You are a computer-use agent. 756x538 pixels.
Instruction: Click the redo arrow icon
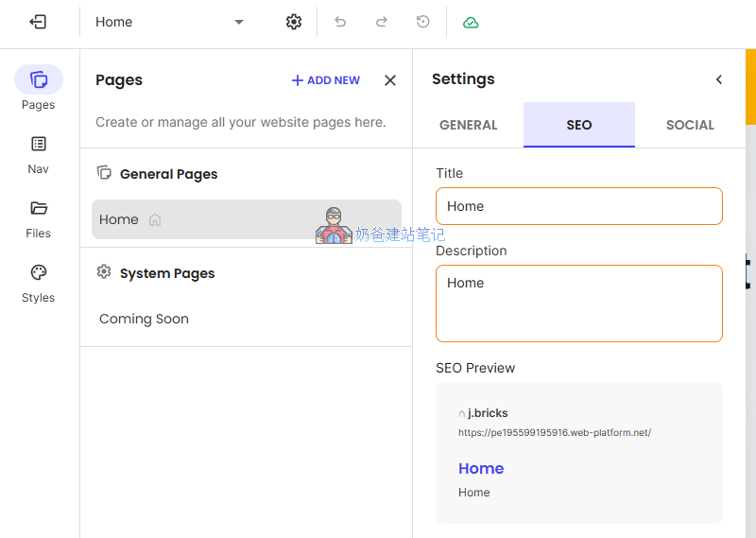[x=382, y=22]
